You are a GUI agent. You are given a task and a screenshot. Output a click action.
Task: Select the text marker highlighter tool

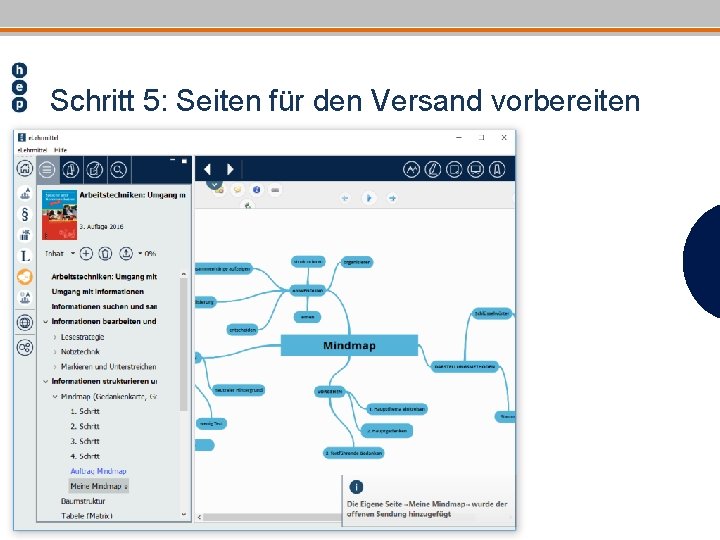click(497, 169)
